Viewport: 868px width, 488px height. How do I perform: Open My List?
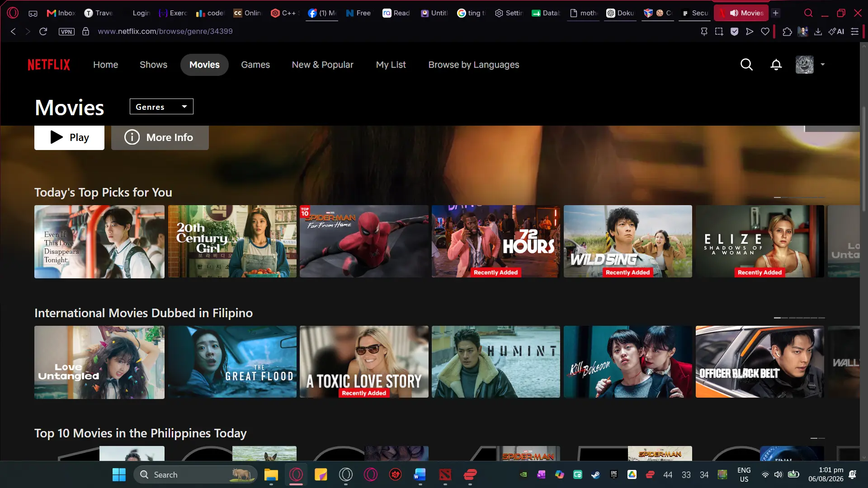click(391, 65)
